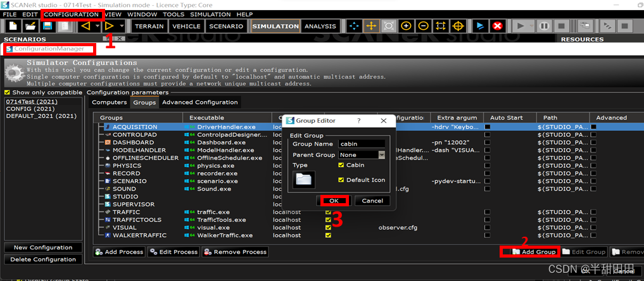Open file using folder toolbar icon
The image size is (644, 281).
pos(30,26)
